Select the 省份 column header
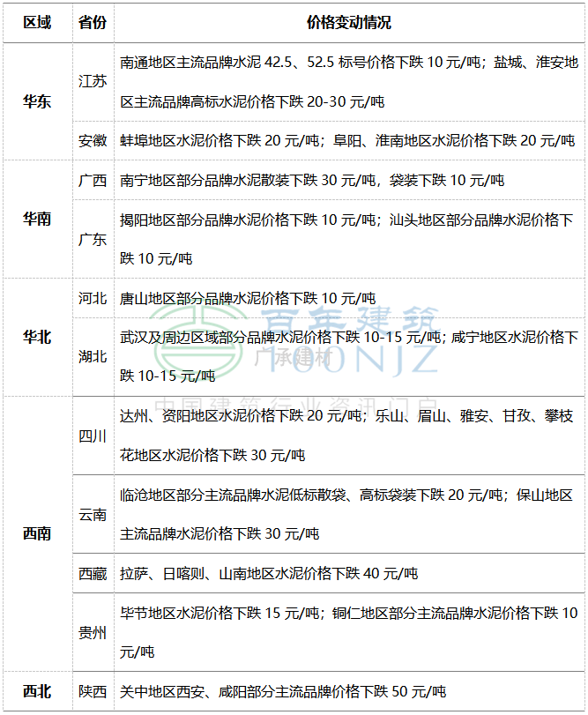 click(x=93, y=22)
